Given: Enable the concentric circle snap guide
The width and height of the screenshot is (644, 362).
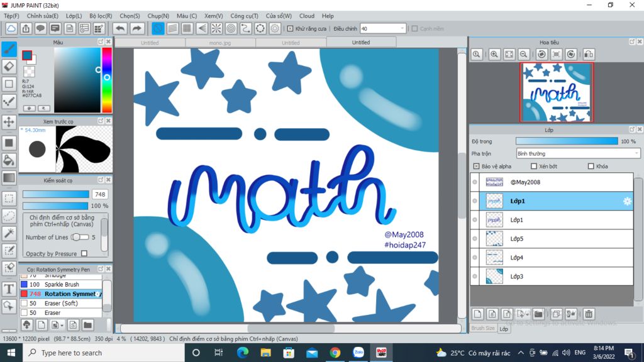Looking at the screenshot, I should pyautogui.click(x=231, y=28).
